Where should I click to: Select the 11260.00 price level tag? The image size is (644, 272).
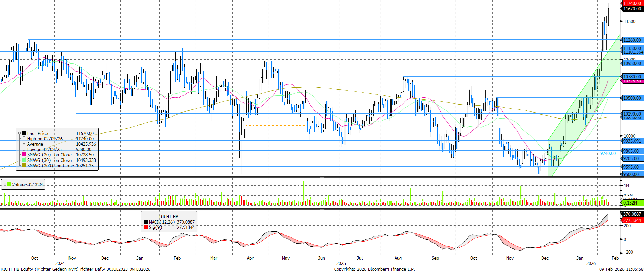click(x=632, y=40)
